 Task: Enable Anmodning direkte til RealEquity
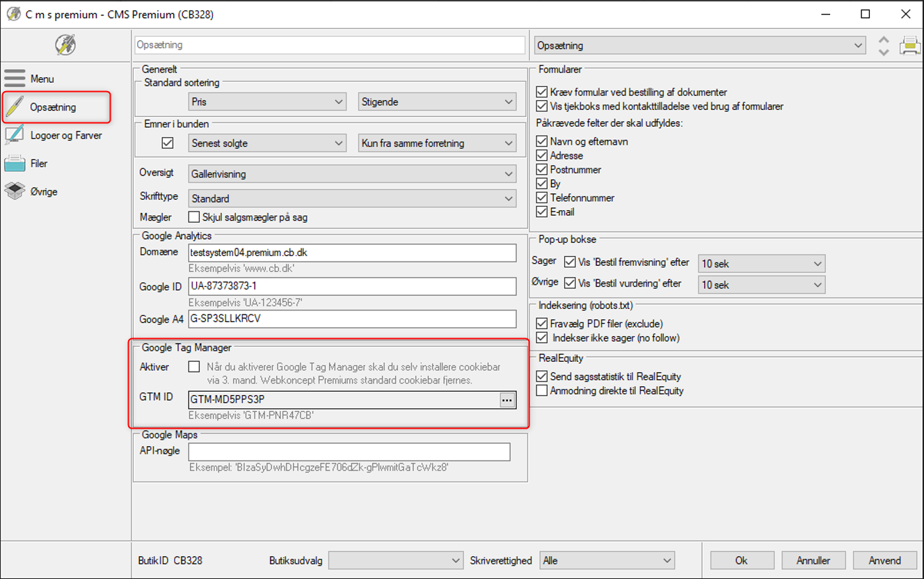point(542,391)
